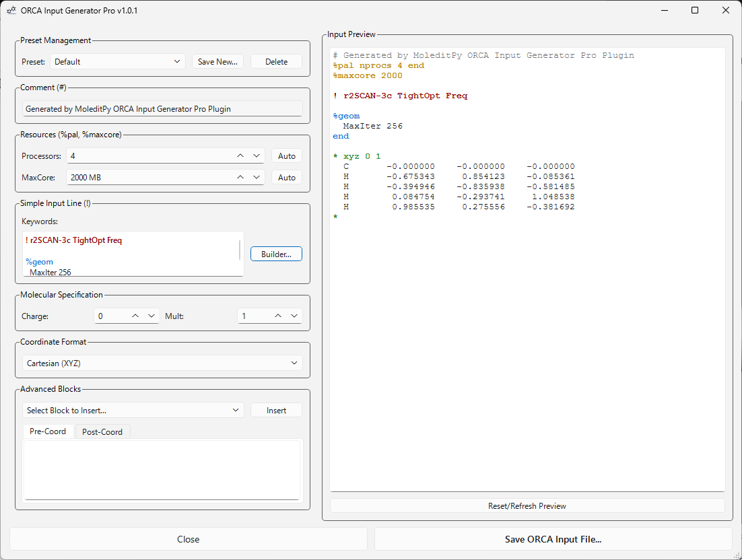Click Auto button for MaxCore
The width and height of the screenshot is (742, 560).
[287, 178]
